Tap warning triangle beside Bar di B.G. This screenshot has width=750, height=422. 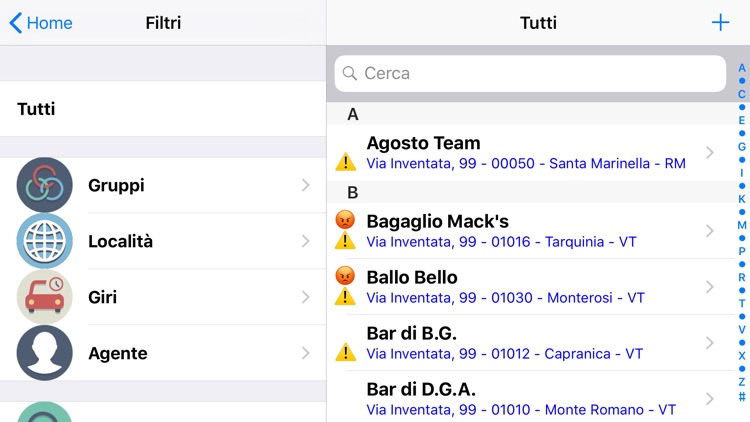click(345, 352)
